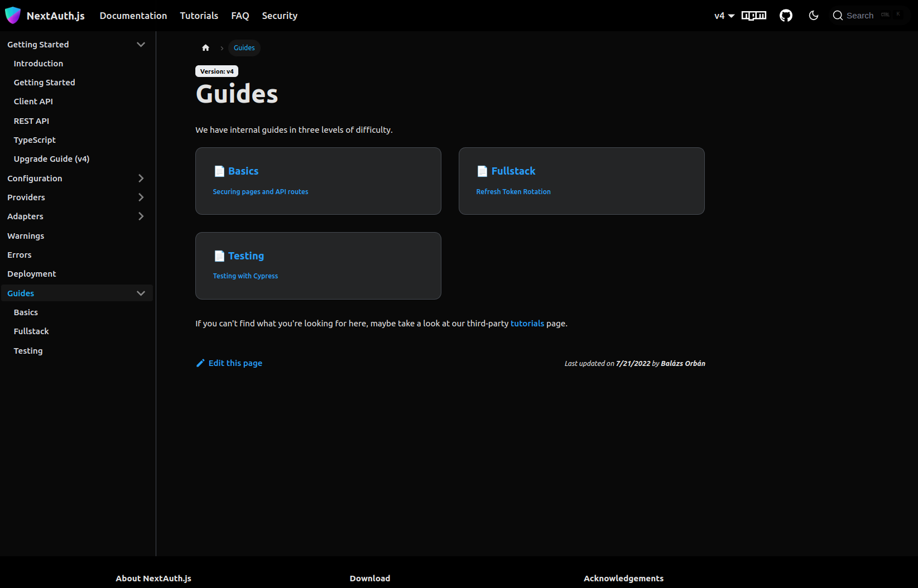Toggle dark/light mode moon icon
Screen dimensions: 918x588
[814, 16]
